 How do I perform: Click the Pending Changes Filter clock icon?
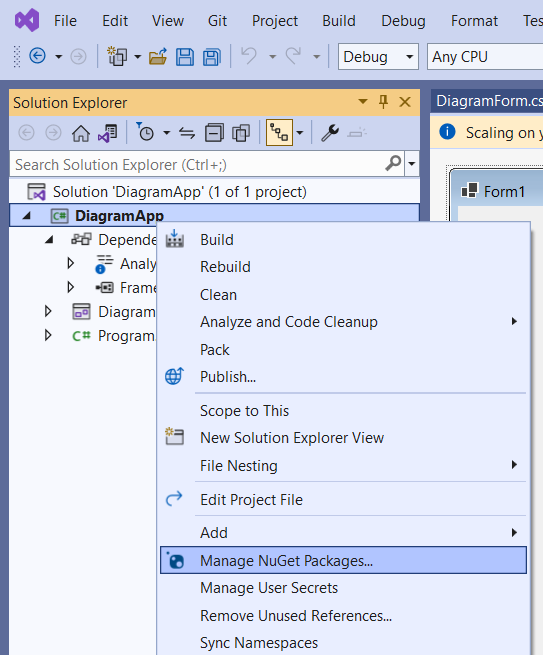(x=145, y=132)
